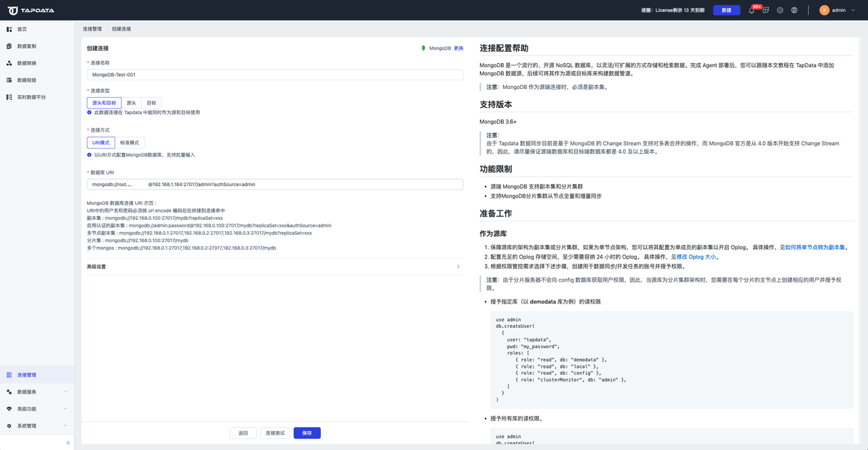Click 功能限制 heading
868x450 pixels.
496,169
